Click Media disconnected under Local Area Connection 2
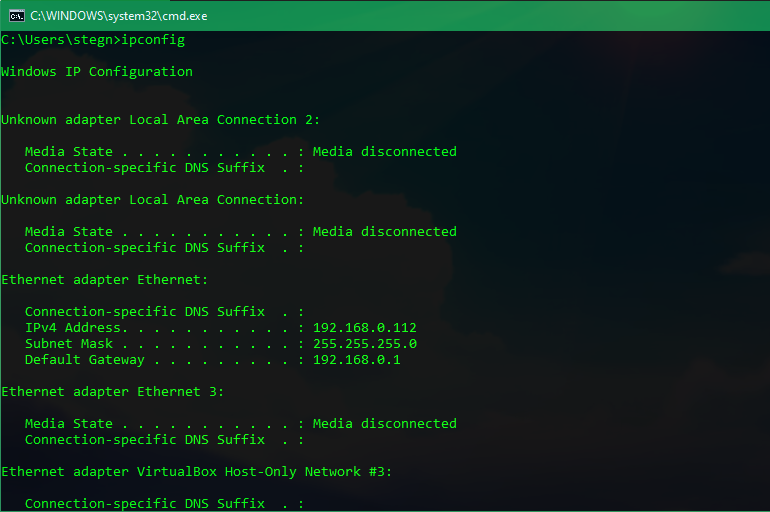This screenshot has width=770, height=512. (385, 152)
